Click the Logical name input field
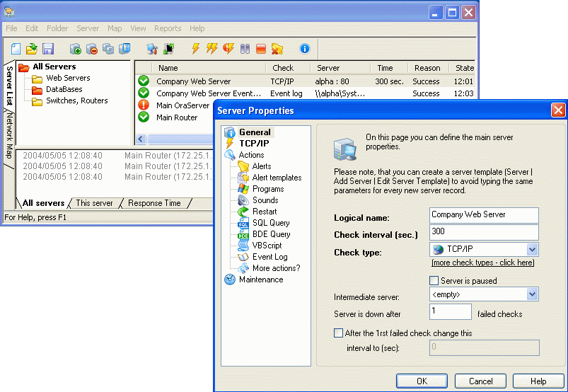 tap(484, 215)
